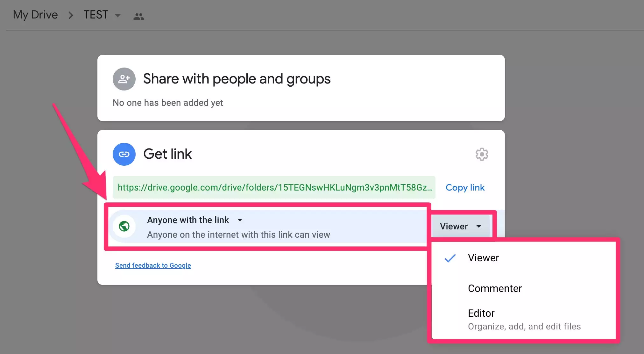Go to My Drive breadcrumb
The width and height of the screenshot is (644, 354).
(x=35, y=15)
